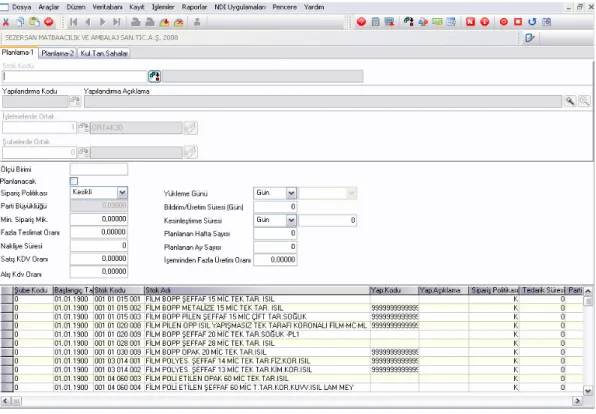The width and height of the screenshot is (596, 414).
Task: Open the Yükleme Günü Gün dropdown
Action: (x=291, y=193)
